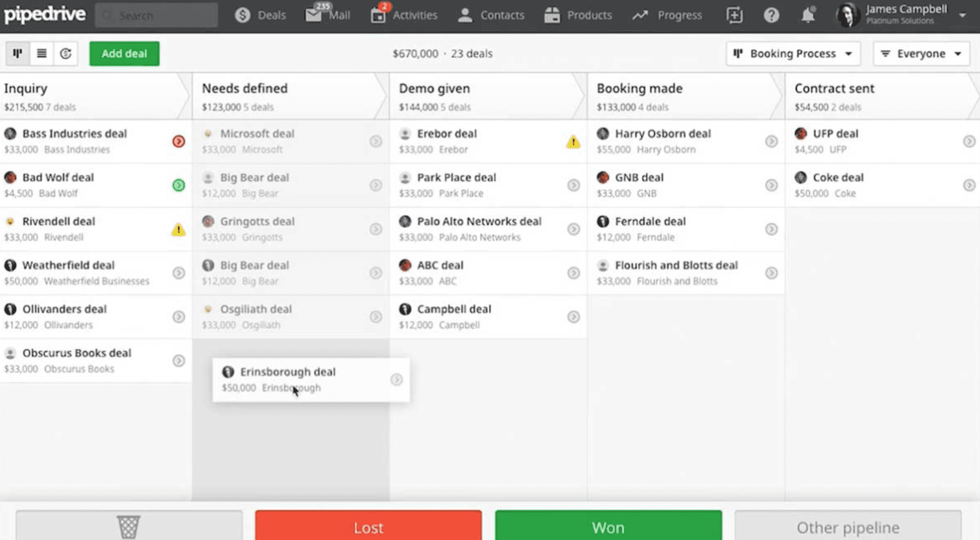Click Osgiliath deal activity arrow icon

(375, 317)
